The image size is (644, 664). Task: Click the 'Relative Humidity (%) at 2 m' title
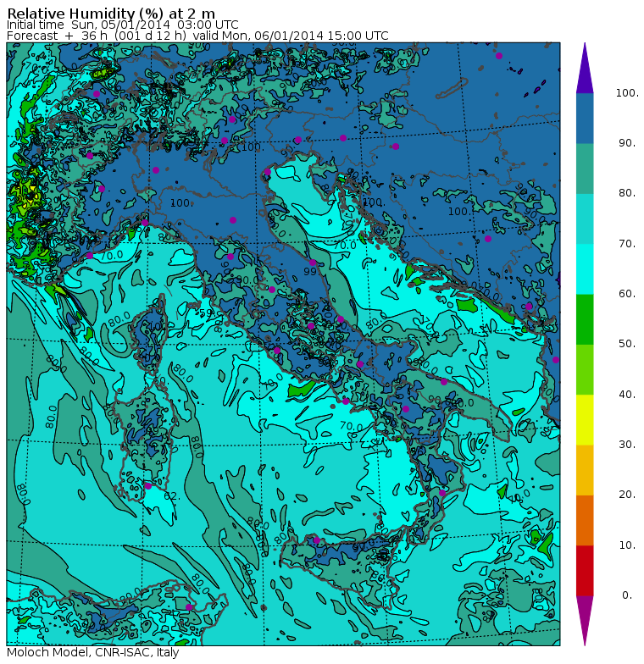coord(112,14)
